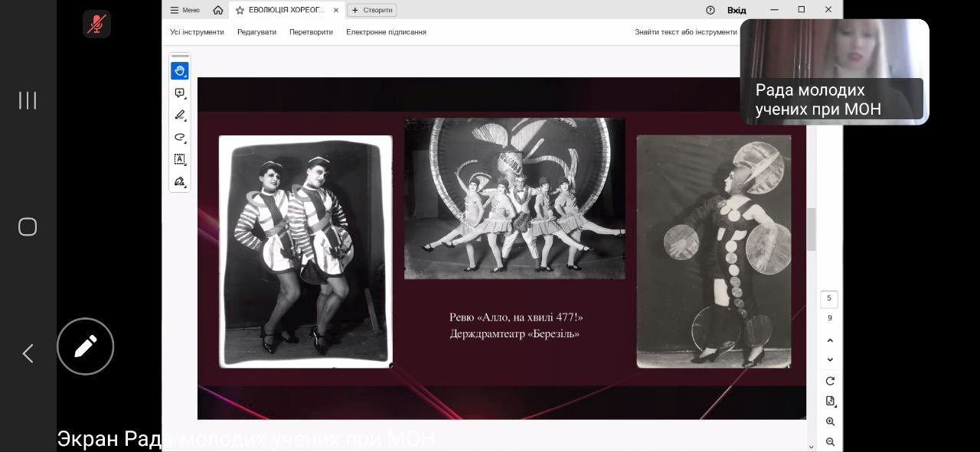Pick the freehand Draw loop tool

click(179, 138)
